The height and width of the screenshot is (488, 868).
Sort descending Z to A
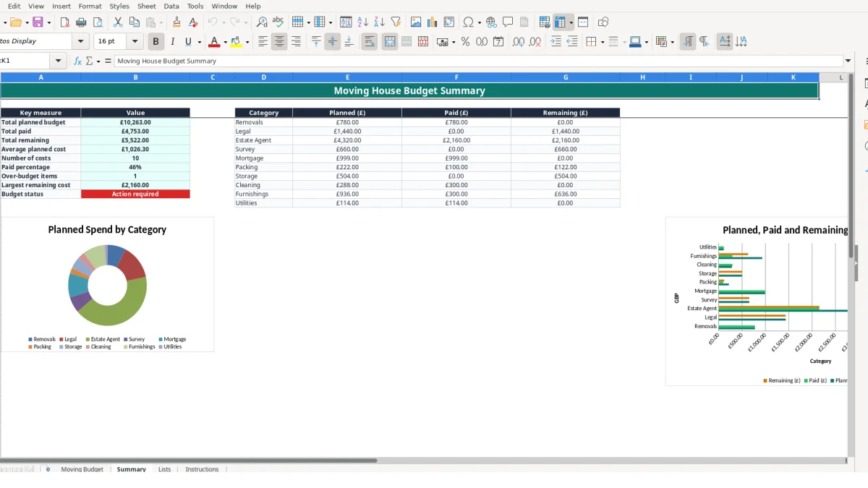click(379, 22)
